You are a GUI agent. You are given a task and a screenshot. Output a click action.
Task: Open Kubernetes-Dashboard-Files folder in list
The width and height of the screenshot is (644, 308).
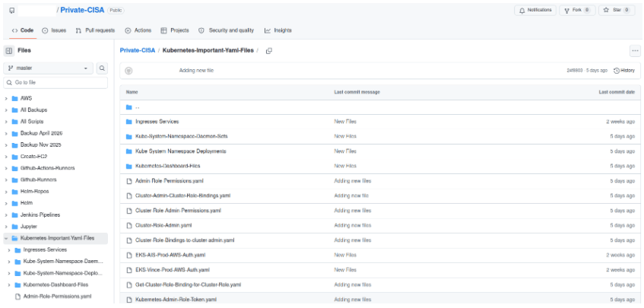(x=167, y=166)
